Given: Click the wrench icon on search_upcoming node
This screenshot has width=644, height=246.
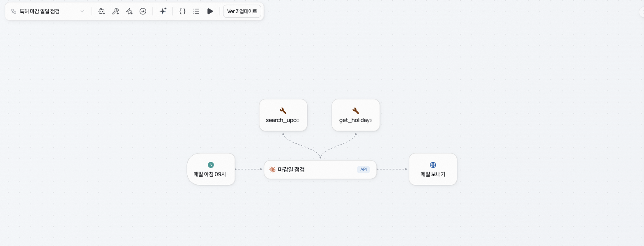Looking at the screenshot, I should 283,110.
